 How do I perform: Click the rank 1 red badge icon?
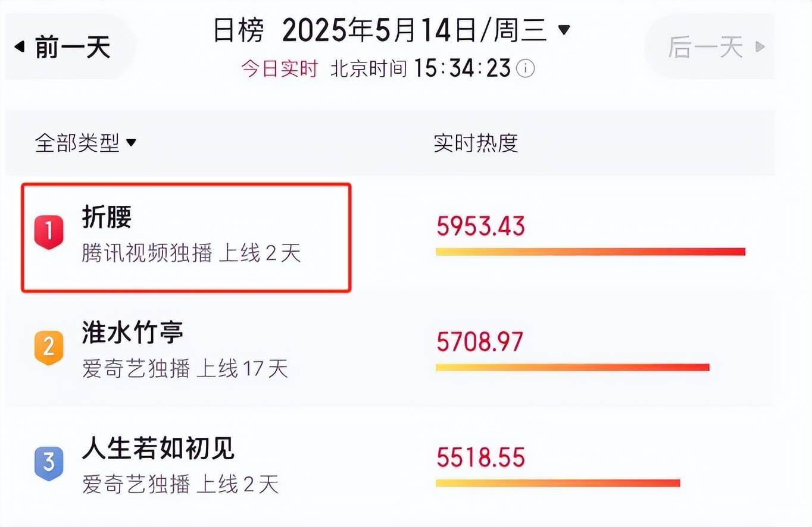(49, 232)
